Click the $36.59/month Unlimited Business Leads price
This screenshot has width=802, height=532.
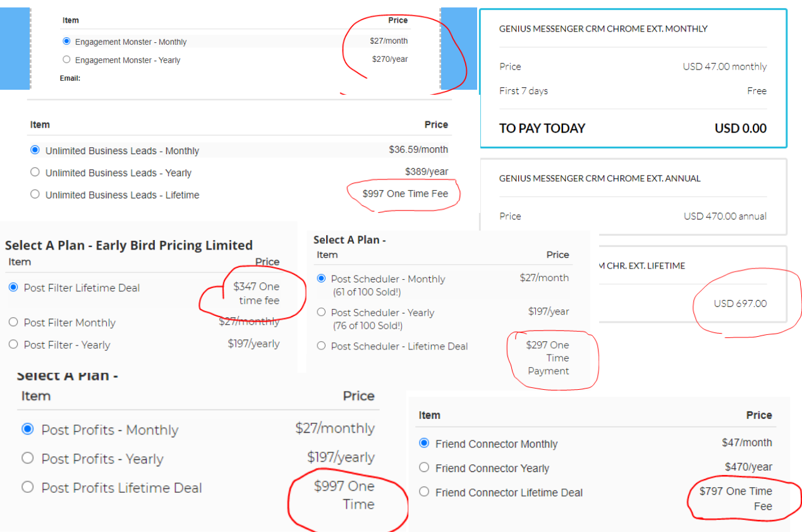point(418,150)
